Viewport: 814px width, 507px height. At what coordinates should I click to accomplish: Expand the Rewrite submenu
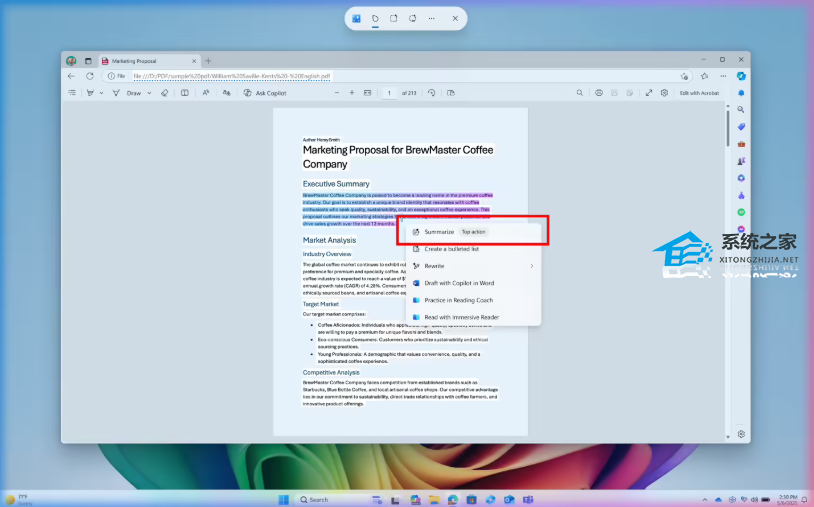(532, 266)
